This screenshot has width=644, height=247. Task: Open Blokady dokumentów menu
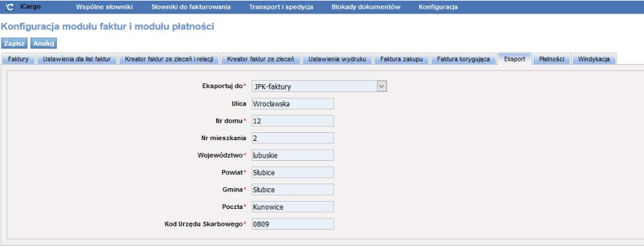(x=366, y=7)
